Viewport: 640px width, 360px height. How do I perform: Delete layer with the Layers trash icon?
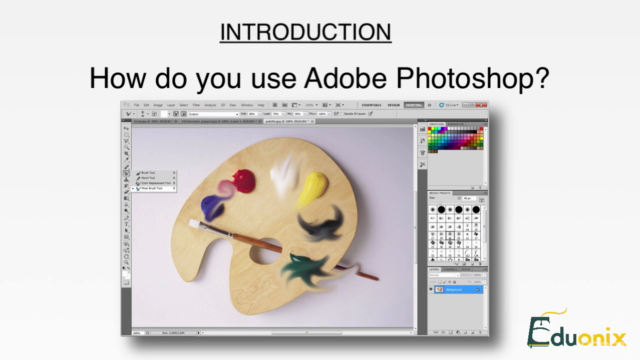click(480, 333)
